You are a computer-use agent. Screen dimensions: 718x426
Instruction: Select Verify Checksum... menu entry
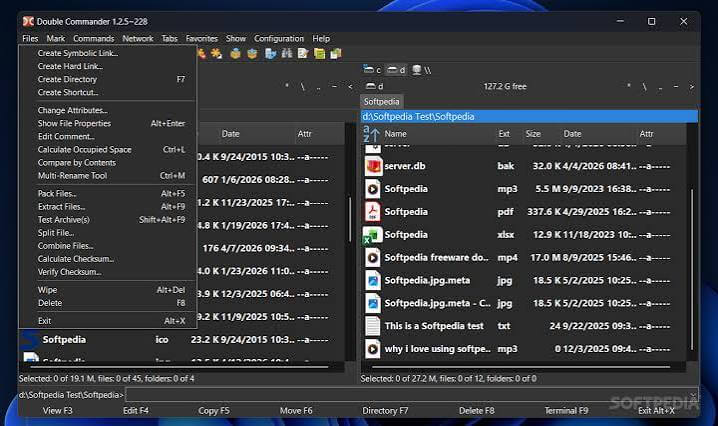point(108,272)
